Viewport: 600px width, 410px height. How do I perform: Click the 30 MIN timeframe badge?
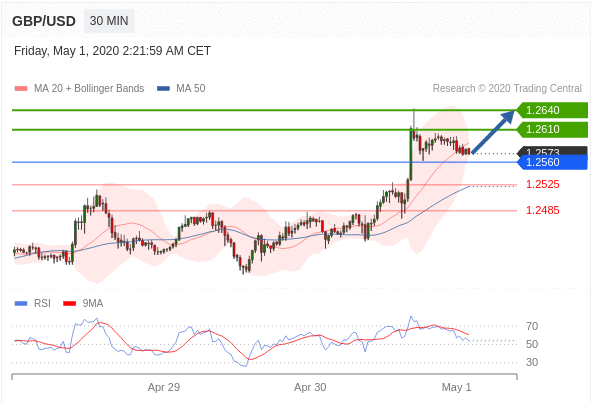109,21
